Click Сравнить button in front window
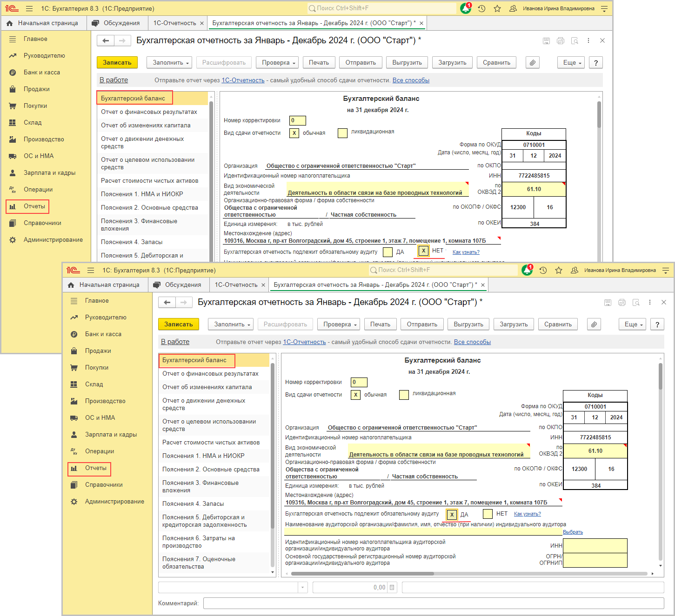The height and width of the screenshot is (616, 675). coord(558,324)
